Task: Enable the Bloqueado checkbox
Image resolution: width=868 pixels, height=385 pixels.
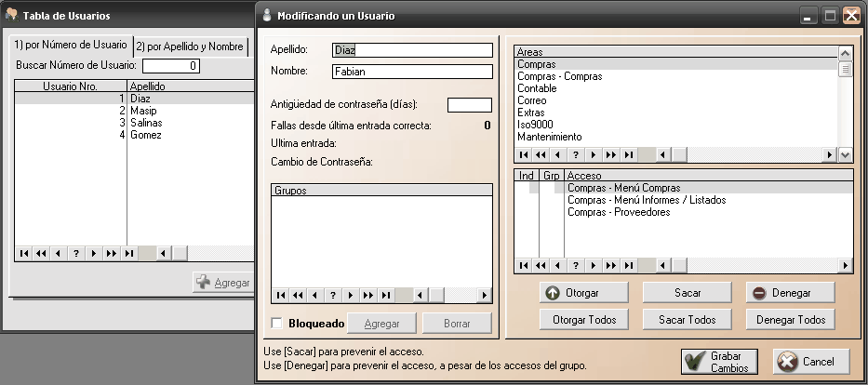Action: pyautogui.click(x=276, y=323)
